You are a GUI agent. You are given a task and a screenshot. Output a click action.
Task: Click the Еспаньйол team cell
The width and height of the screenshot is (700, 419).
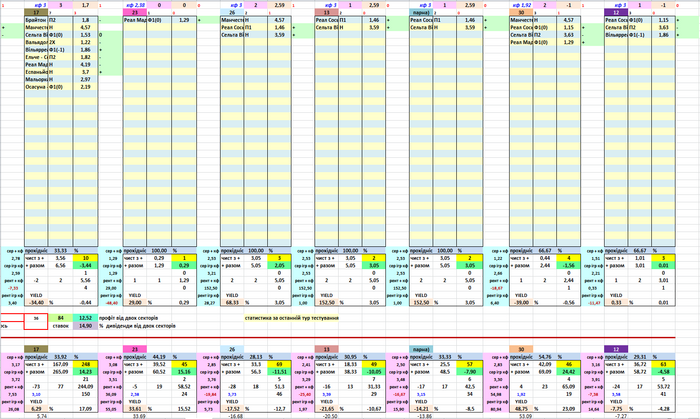click(x=36, y=72)
